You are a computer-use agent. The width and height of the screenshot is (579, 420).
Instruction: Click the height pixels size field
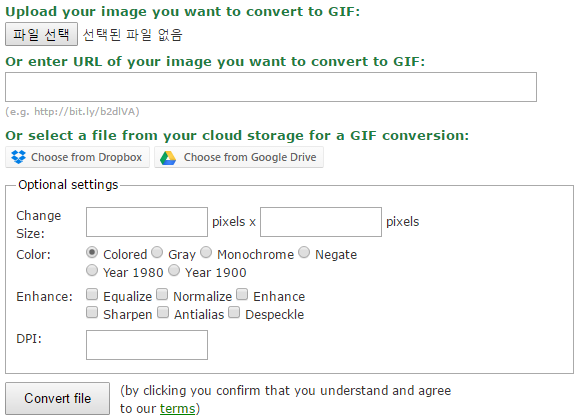click(x=321, y=222)
